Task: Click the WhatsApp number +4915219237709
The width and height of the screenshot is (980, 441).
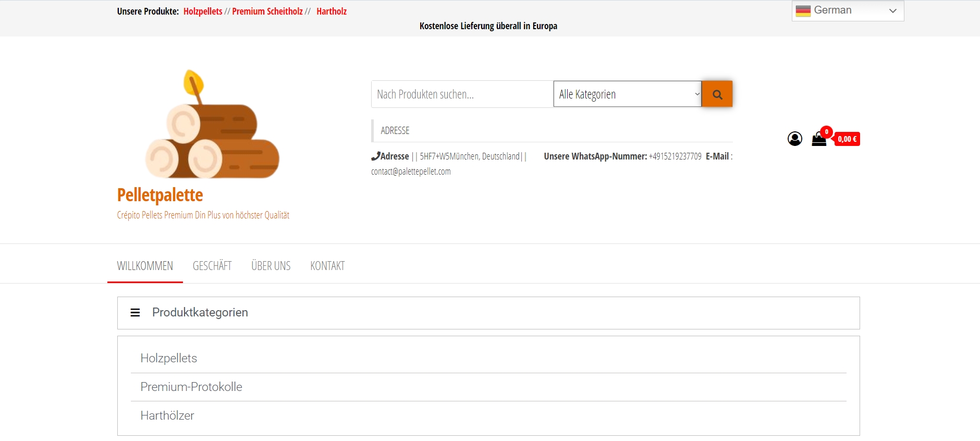Action: pos(675,156)
